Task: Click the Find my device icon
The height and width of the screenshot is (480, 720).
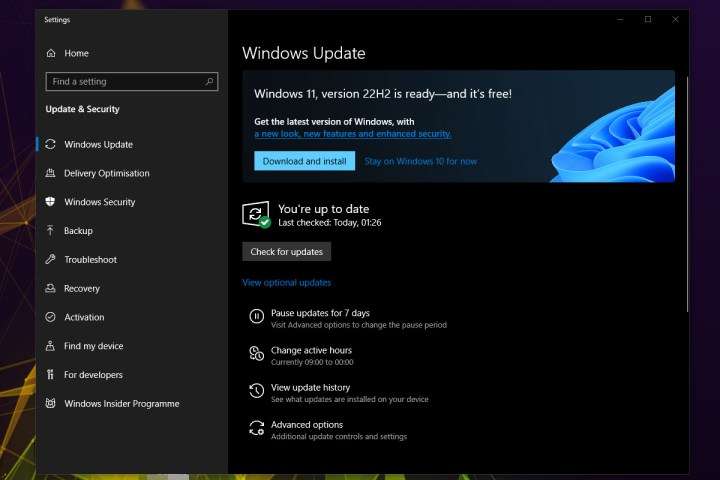Action: point(51,346)
